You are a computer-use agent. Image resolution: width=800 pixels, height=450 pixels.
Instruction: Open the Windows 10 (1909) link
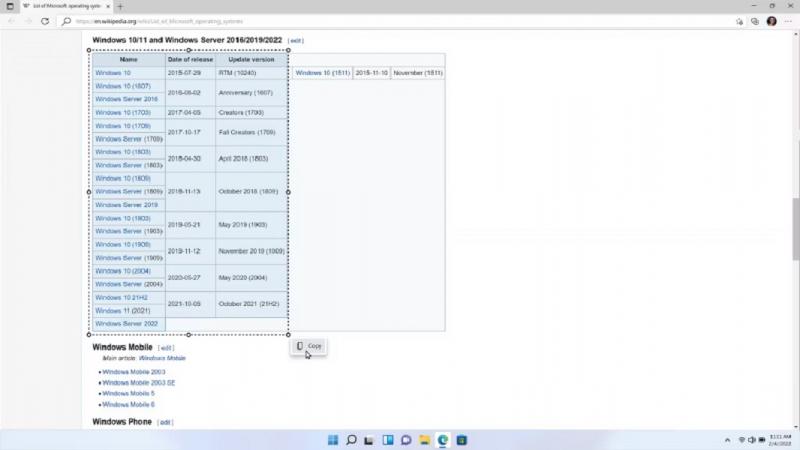(x=123, y=244)
